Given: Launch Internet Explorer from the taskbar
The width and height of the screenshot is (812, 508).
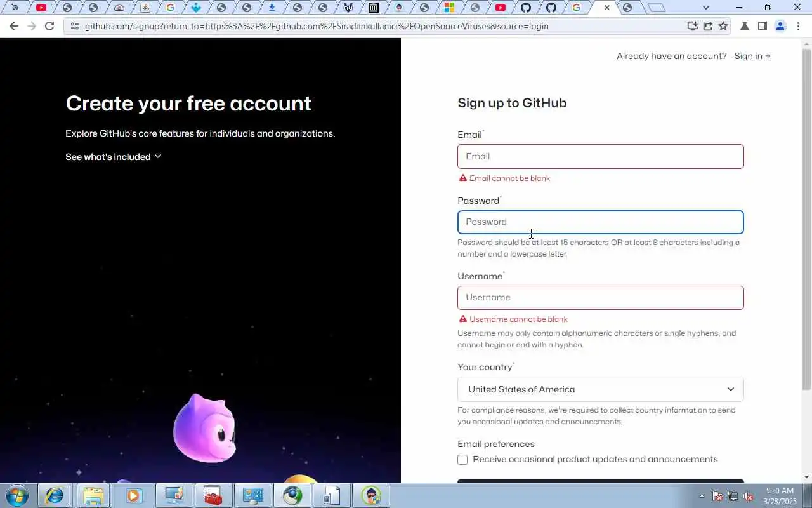Looking at the screenshot, I should (55, 495).
